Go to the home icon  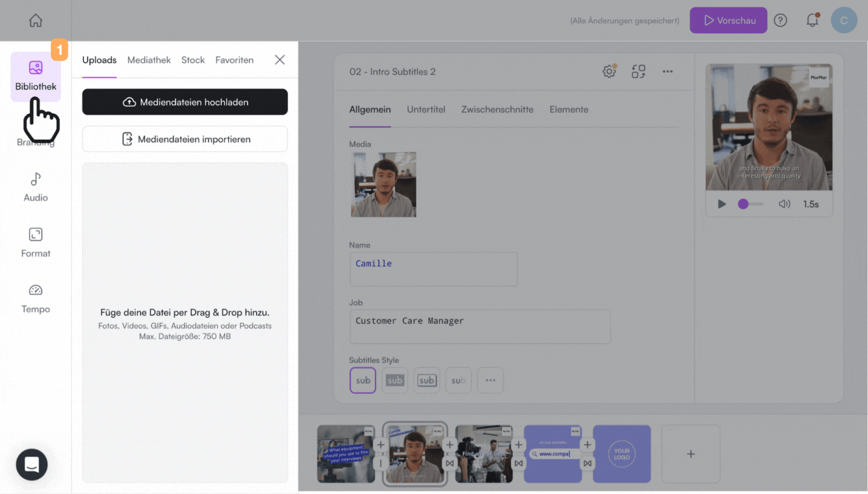coord(36,20)
